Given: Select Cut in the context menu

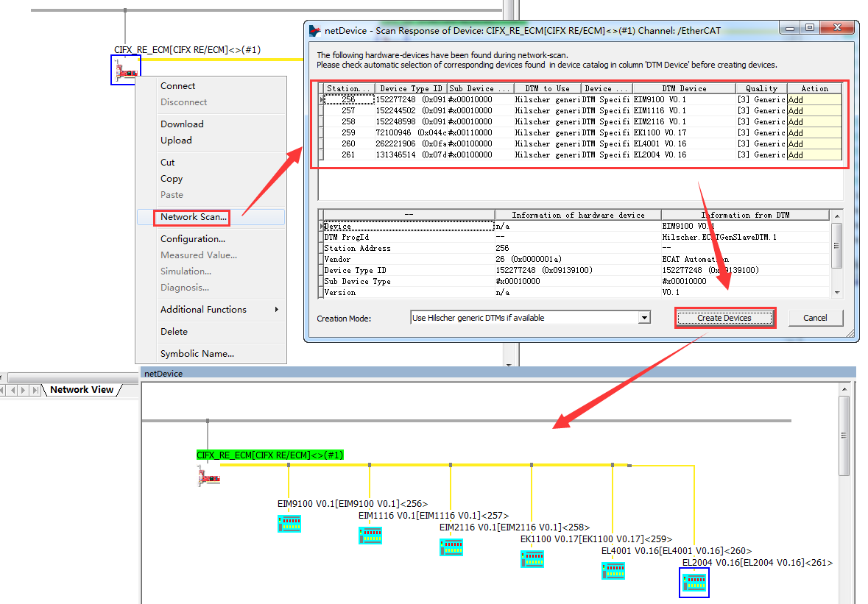Looking at the screenshot, I should [168, 163].
